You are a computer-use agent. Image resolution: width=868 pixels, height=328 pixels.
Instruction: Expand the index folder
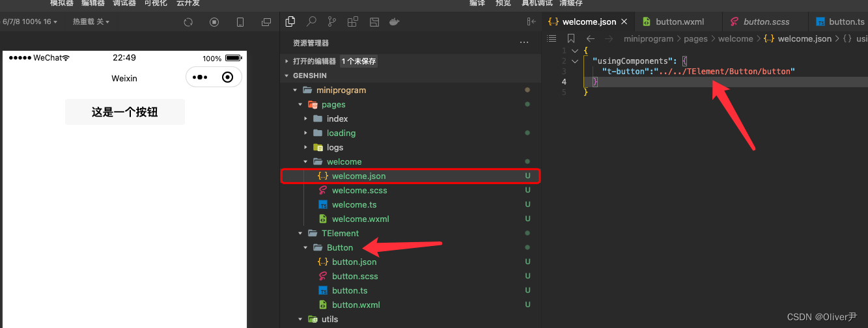tap(306, 118)
